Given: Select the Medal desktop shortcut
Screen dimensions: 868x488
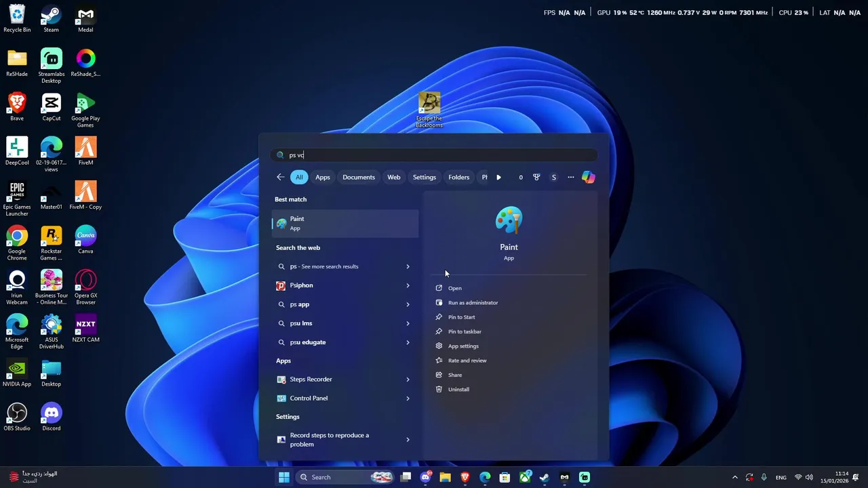Looking at the screenshot, I should [85, 19].
